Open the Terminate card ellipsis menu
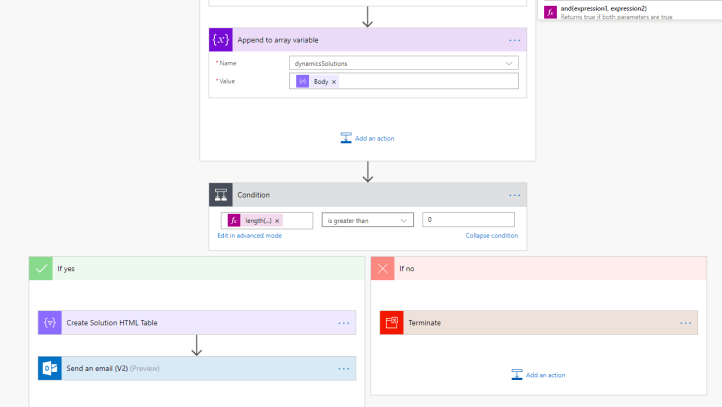 click(x=685, y=323)
